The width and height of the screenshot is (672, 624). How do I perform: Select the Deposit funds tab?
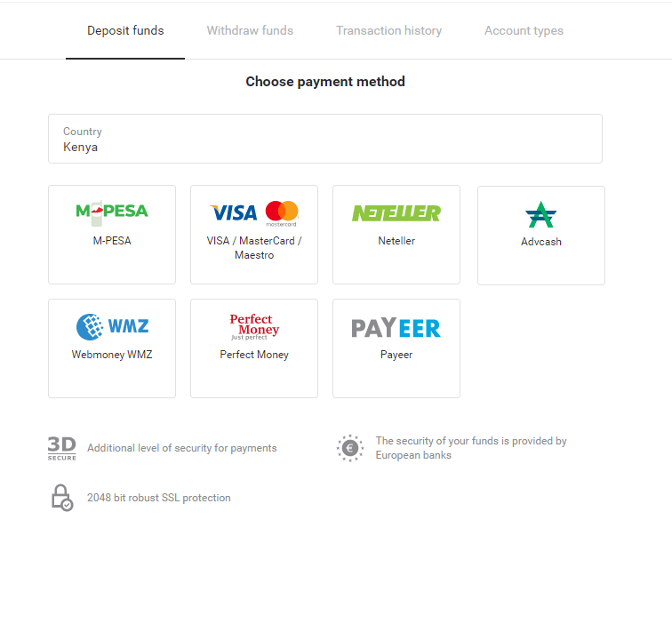tap(125, 30)
